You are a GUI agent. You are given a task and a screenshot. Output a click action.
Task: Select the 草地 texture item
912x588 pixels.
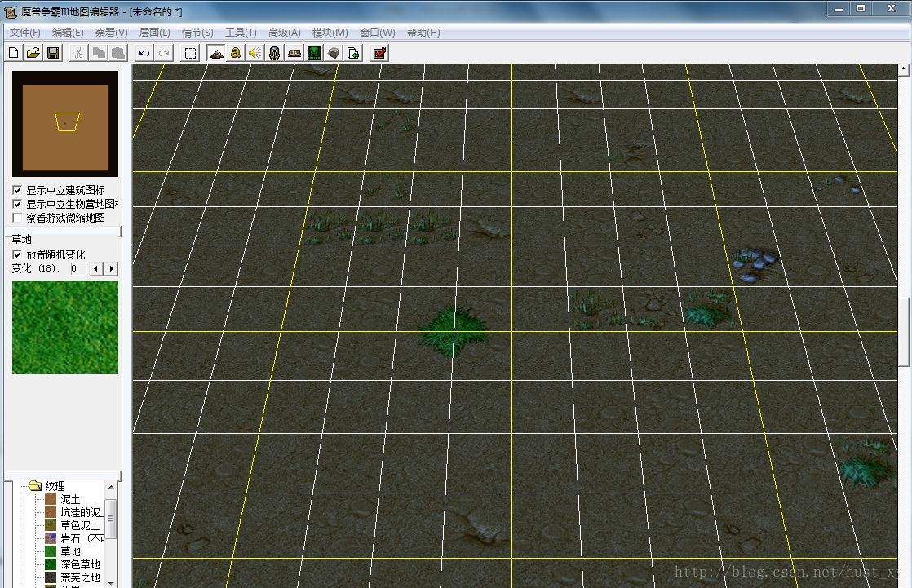coord(70,551)
